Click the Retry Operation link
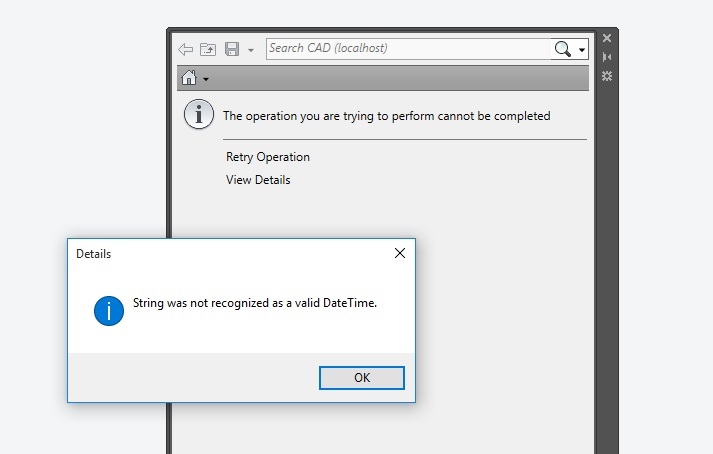The height and width of the screenshot is (454, 713). [268, 157]
